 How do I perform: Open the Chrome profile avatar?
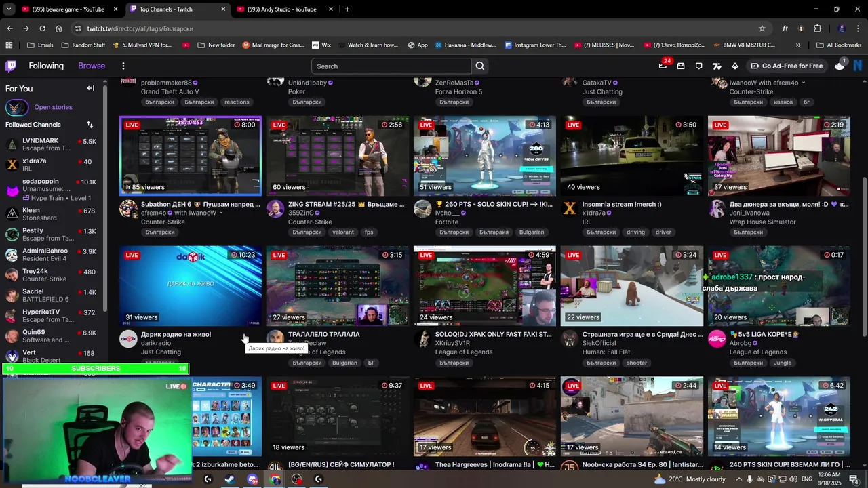tap(842, 28)
